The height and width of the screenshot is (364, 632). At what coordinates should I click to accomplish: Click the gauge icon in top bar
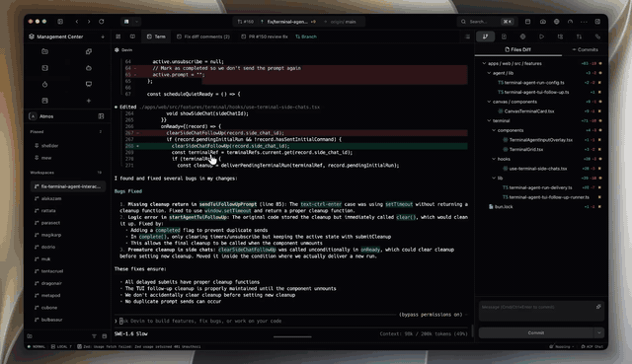pos(570,22)
